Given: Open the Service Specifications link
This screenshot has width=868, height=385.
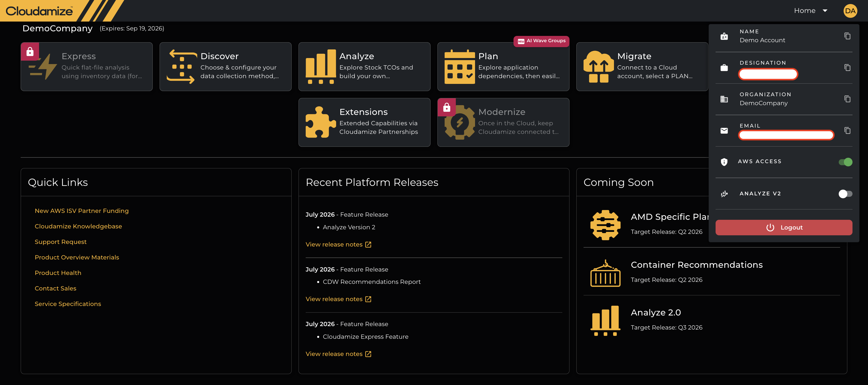Looking at the screenshot, I should [68, 304].
